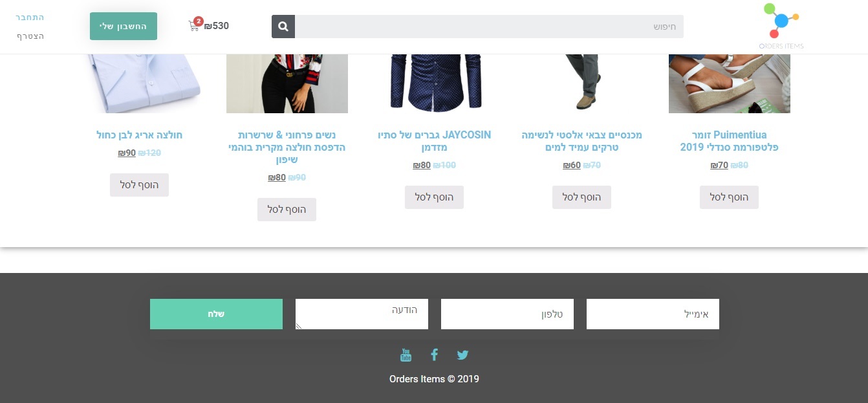
Task: Focus the חיפוש search field
Action: point(489,27)
